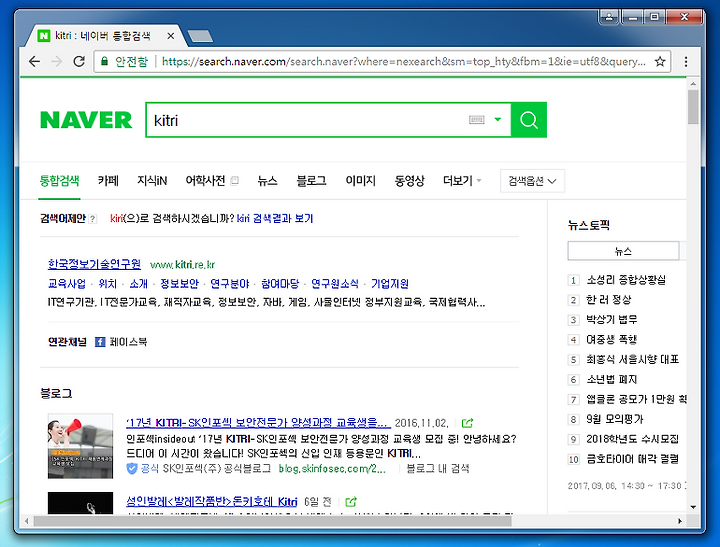
Task: Open new-window icon beside 6일 전
Action: pyautogui.click(x=350, y=502)
